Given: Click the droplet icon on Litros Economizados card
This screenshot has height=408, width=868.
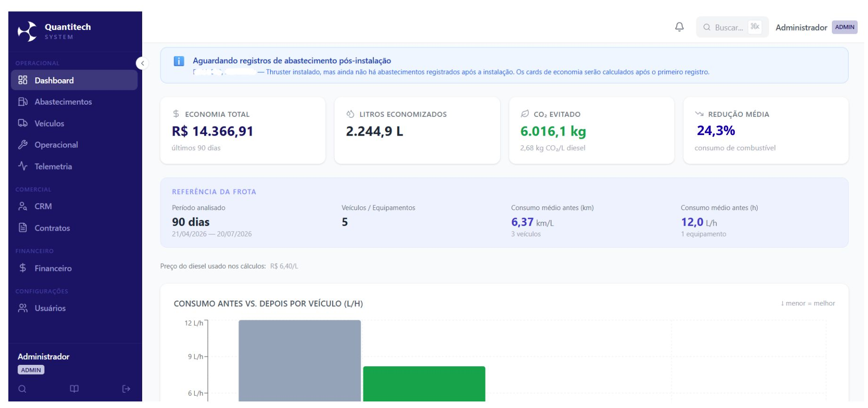Looking at the screenshot, I should pyautogui.click(x=350, y=113).
